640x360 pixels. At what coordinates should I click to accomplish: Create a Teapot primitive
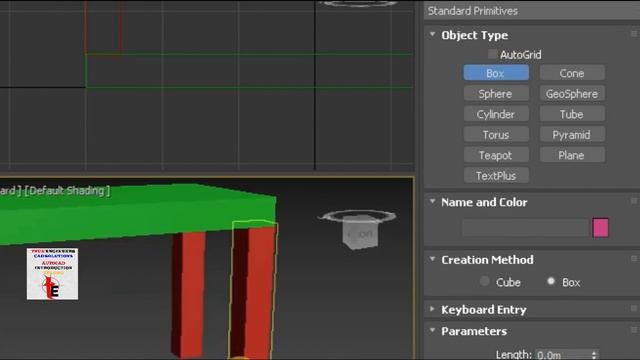[496, 155]
